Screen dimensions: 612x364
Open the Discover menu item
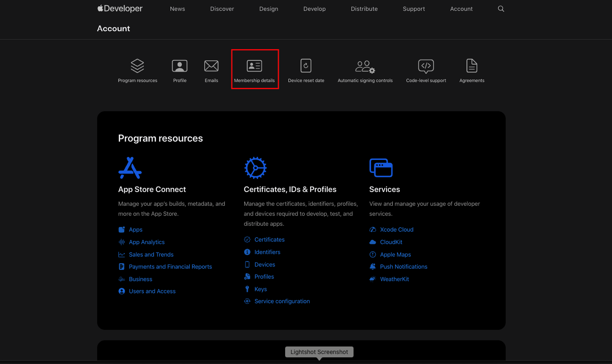click(x=222, y=9)
